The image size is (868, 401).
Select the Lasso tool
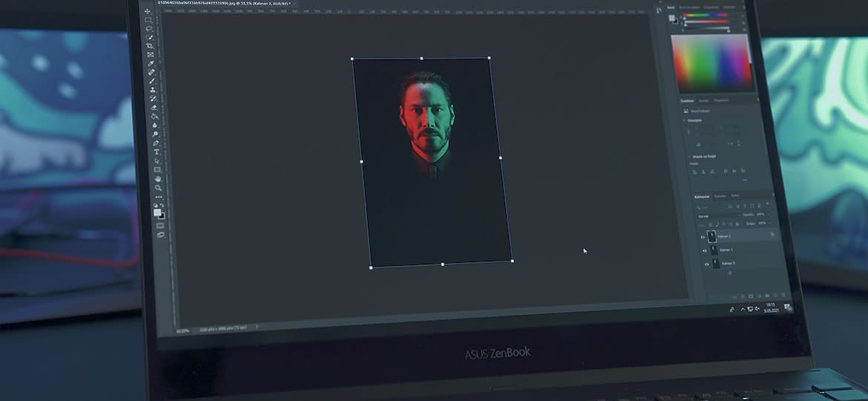click(149, 28)
